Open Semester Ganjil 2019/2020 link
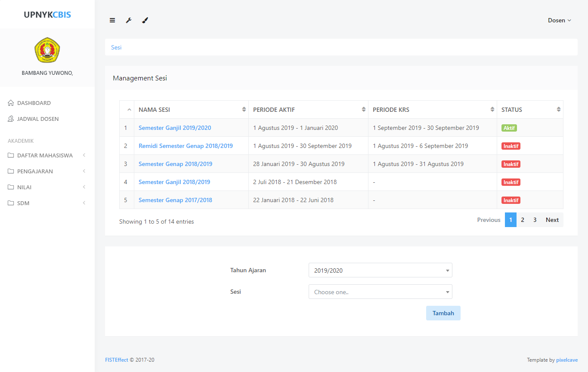Screen dimensions: 588x372 point(175,128)
